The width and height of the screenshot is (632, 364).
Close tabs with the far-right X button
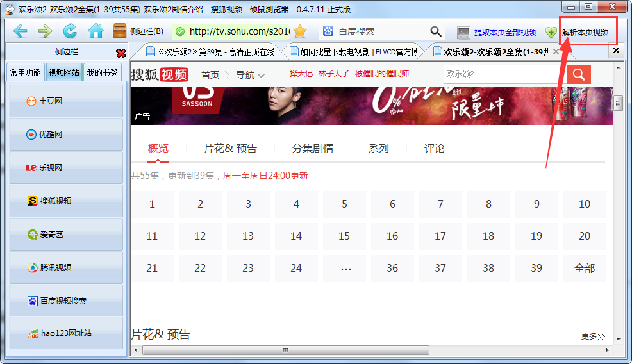[x=616, y=51]
